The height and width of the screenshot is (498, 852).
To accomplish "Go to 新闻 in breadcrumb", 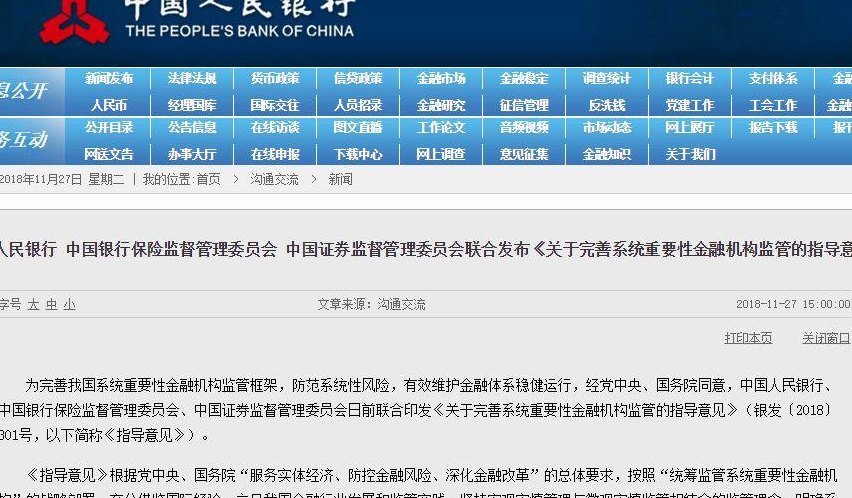I will 341,179.
